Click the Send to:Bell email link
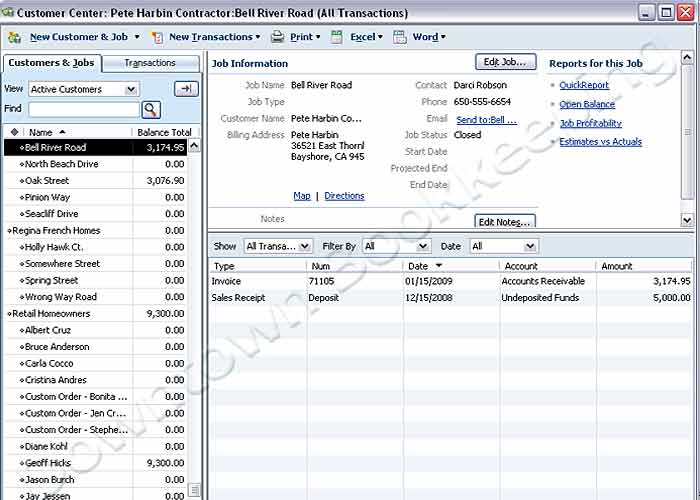Screen dimensions: 700x500 tap(486, 120)
